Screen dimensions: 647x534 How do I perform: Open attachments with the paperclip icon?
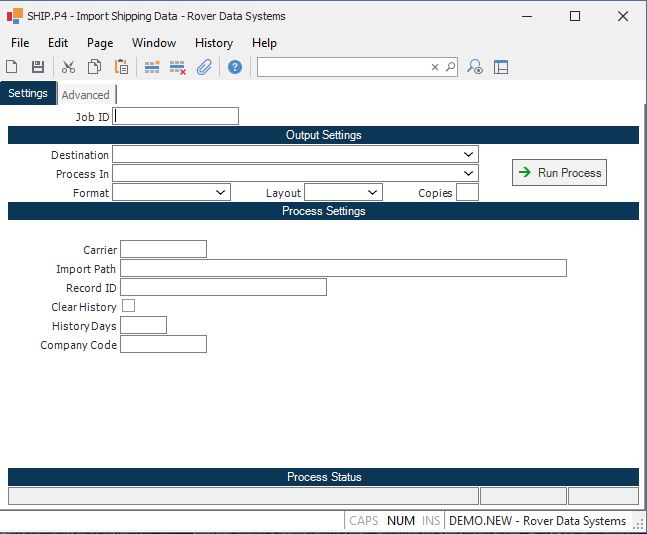pos(204,67)
